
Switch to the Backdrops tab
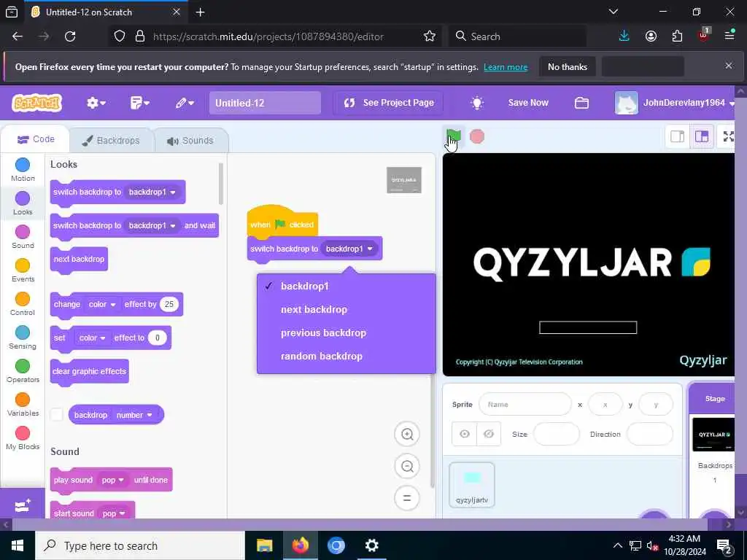(x=111, y=141)
